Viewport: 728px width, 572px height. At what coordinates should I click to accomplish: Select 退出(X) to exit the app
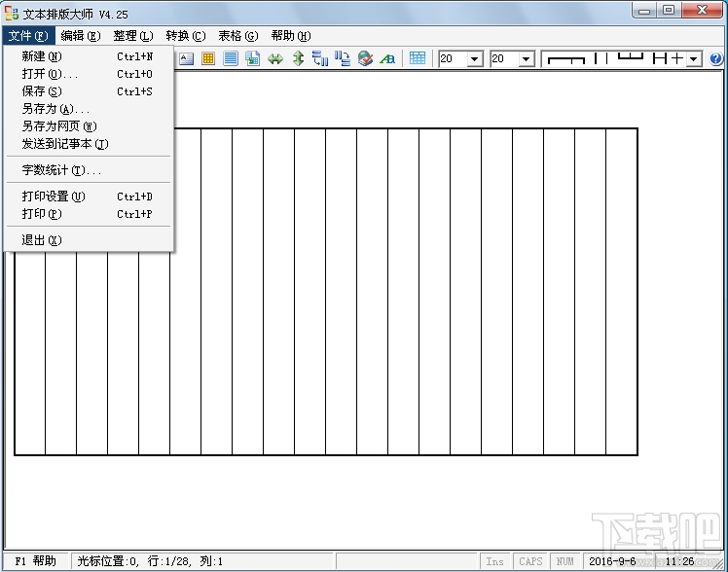pos(89,240)
